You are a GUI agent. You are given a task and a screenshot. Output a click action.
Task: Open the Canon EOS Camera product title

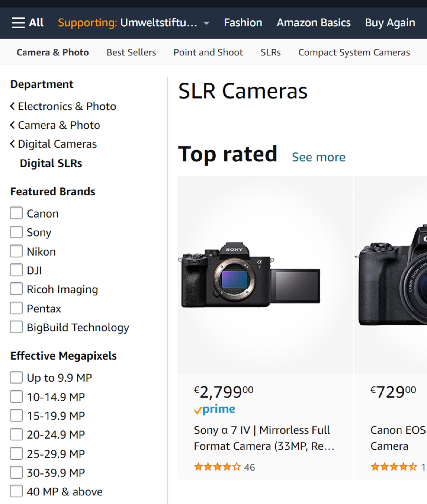tap(398, 438)
